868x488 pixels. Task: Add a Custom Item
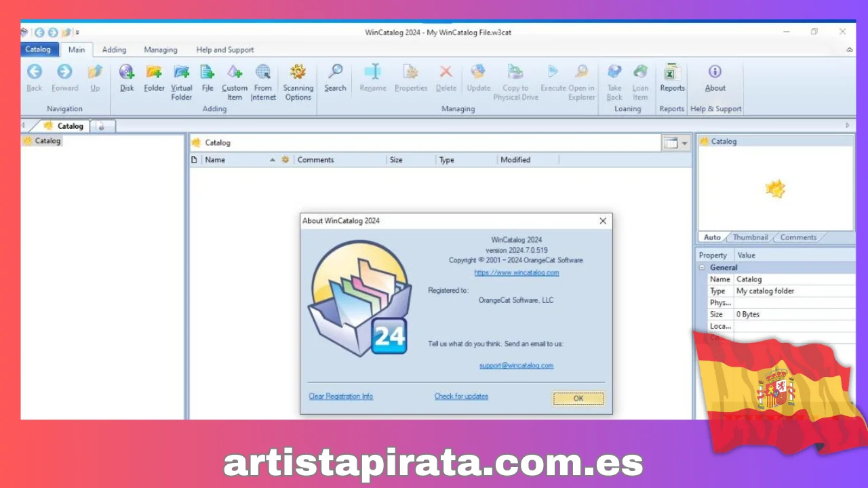click(235, 82)
